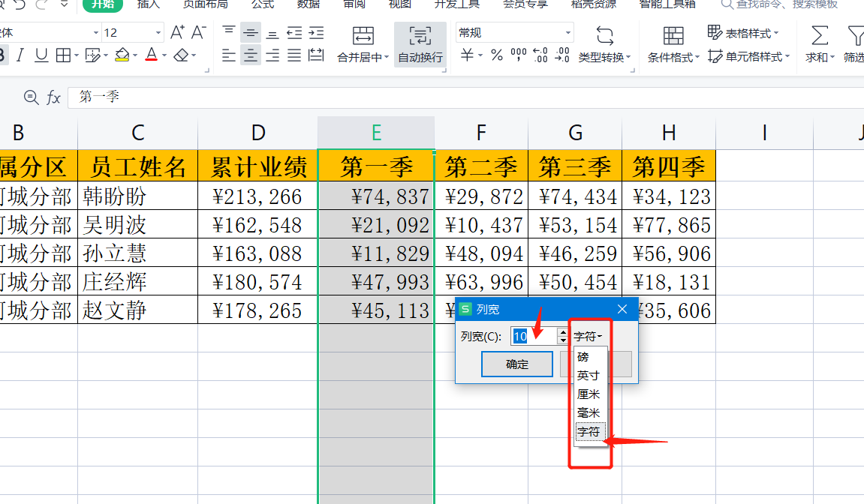864x504 pixels.
Task: Click distributed alignment icon
Action: pos(316,55)
